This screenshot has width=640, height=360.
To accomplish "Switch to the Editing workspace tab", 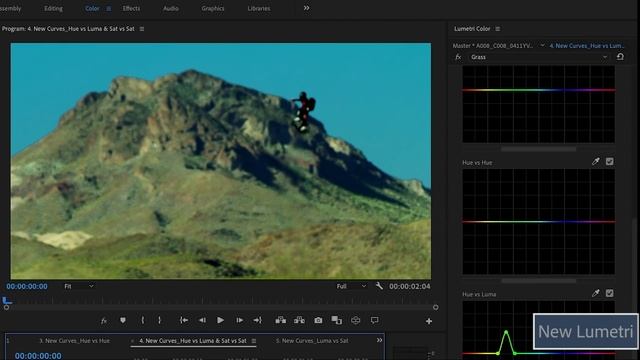I will [x=53, y=8].
